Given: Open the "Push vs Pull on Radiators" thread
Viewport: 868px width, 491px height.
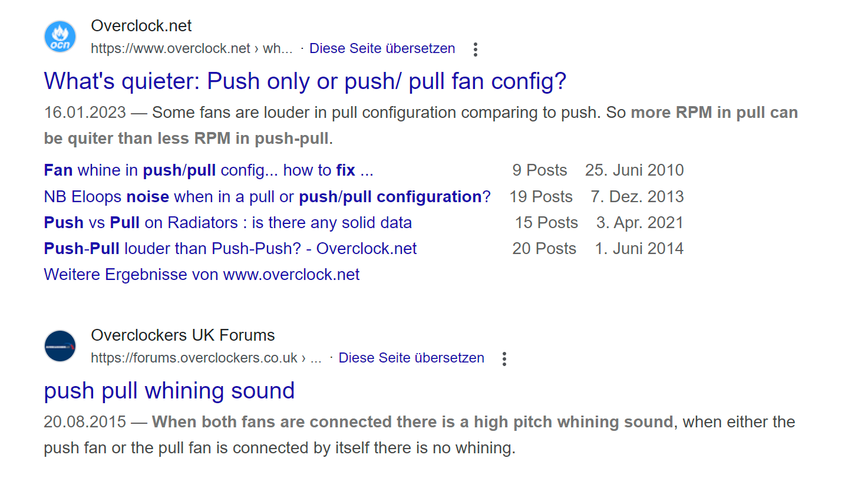Looking at the screenshot, I should click(227, 223).
